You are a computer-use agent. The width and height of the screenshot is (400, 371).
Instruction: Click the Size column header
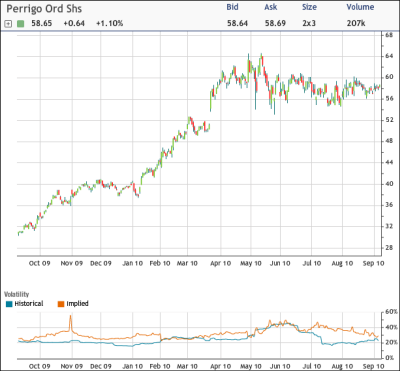(x=310, y=7)
